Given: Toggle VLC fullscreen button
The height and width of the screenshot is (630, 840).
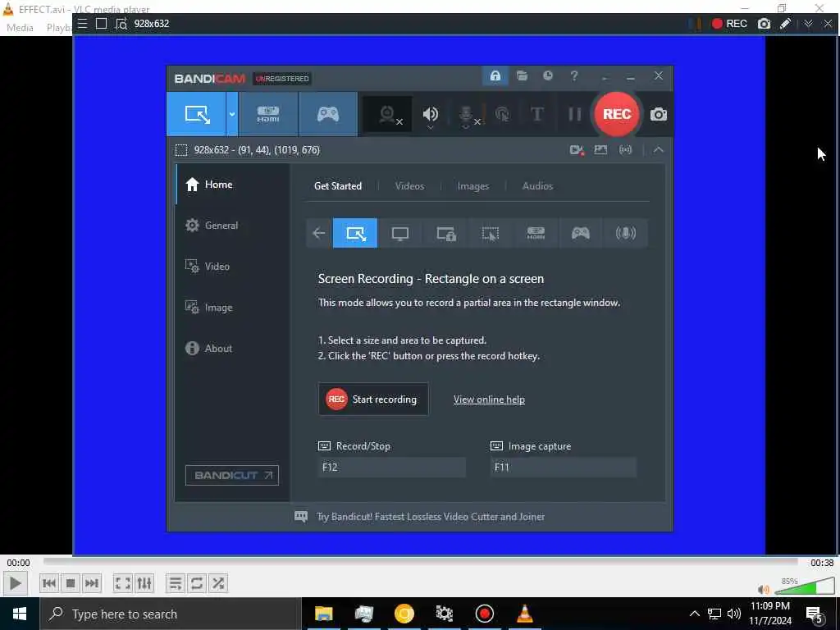Looking at the screenshot, I should (123, 583).
